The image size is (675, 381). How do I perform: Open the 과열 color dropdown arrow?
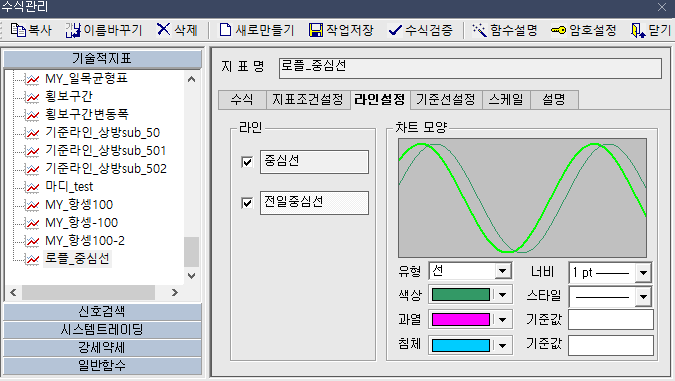point(502,320)
